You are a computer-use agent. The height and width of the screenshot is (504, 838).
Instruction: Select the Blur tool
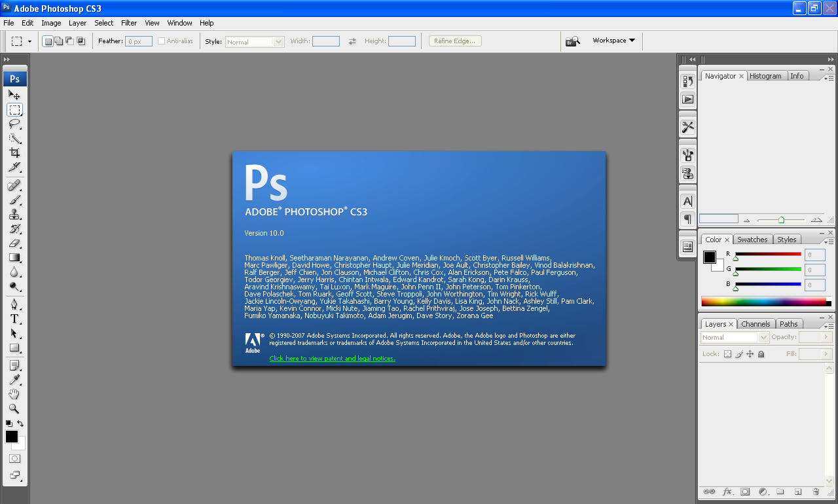(x=14, y=272)
